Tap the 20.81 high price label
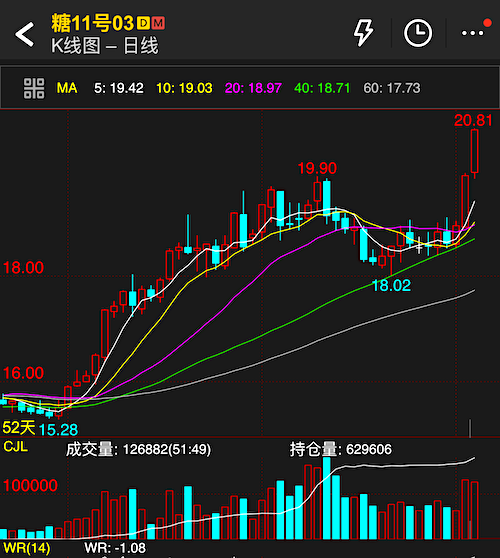This screenshot has width=500, height=558. 473,120
